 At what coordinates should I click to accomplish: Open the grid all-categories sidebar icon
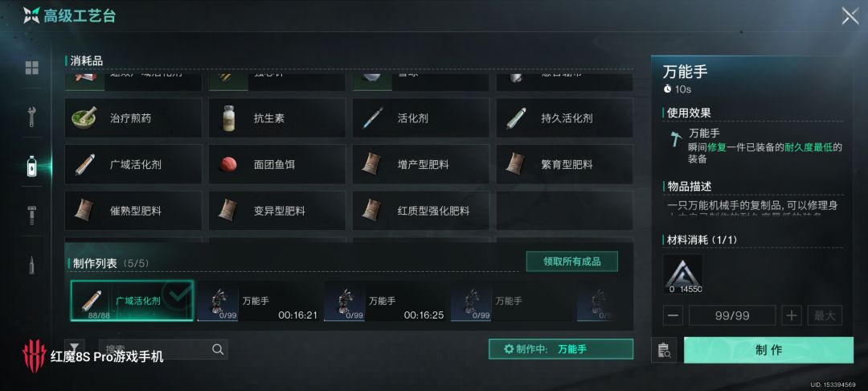click(x=32, y=68)
